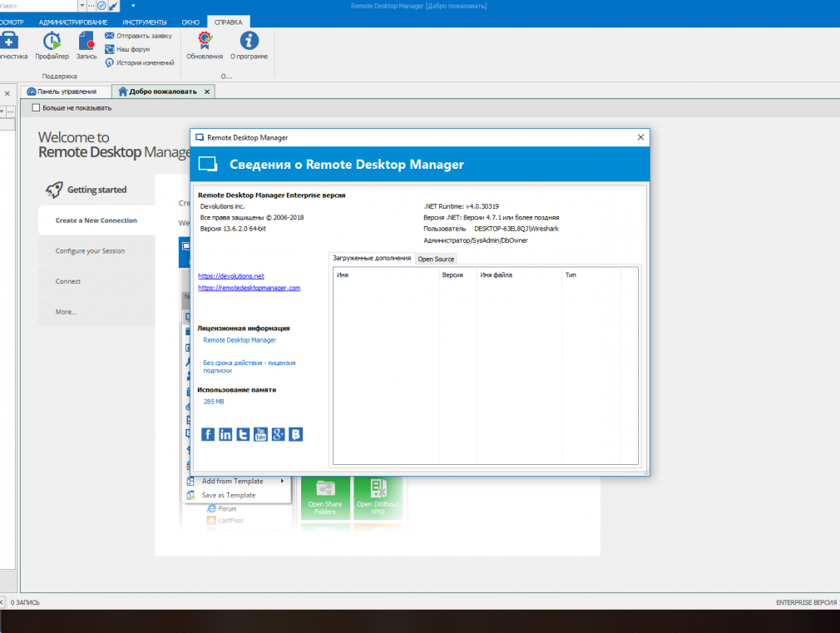This screenshot has height=633, width=840.
Task: Sort by the Тип column header
Action: pos(590,275)
